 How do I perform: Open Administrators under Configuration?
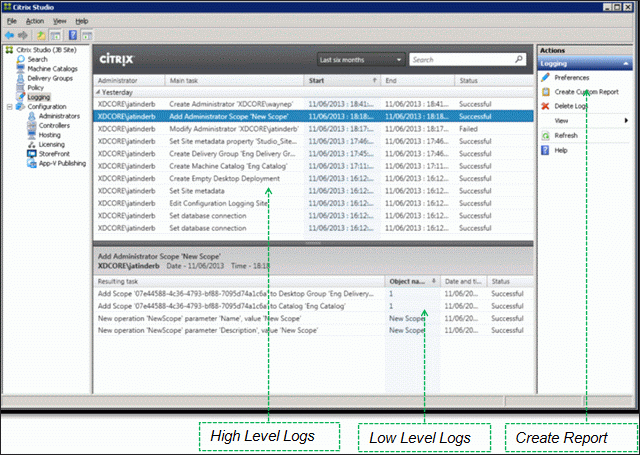coord(59,116)
